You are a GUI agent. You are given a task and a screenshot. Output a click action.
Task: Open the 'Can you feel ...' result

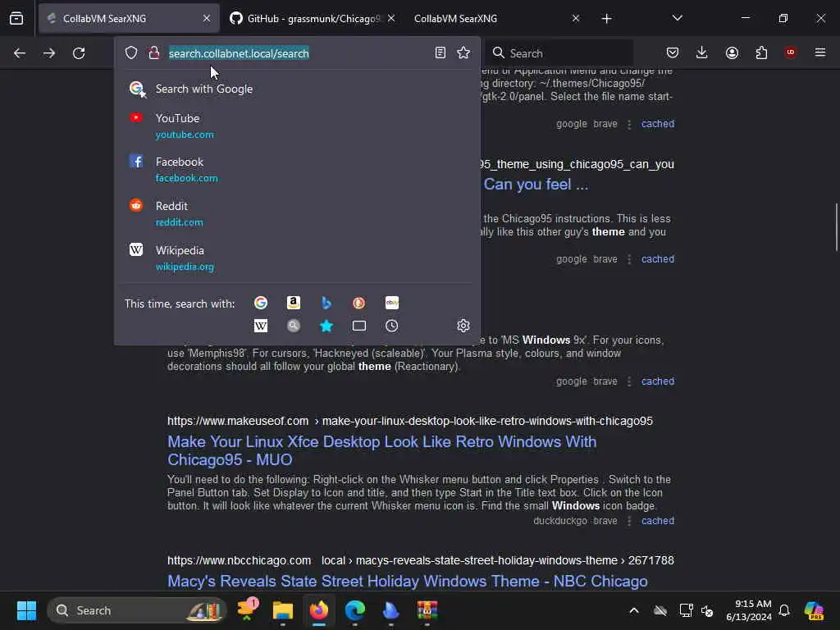point(536,185)
